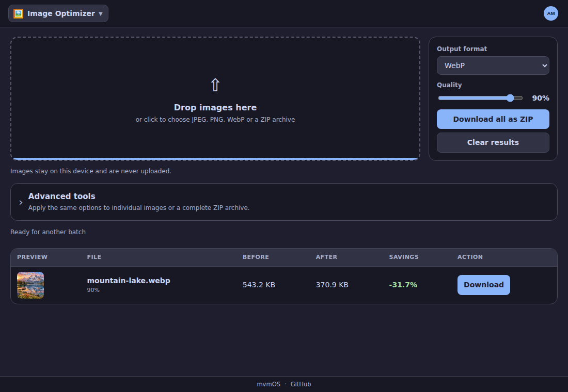568x392 pixels.
Task: Click the AFTER column header
Action: click(x=326, y=257)
